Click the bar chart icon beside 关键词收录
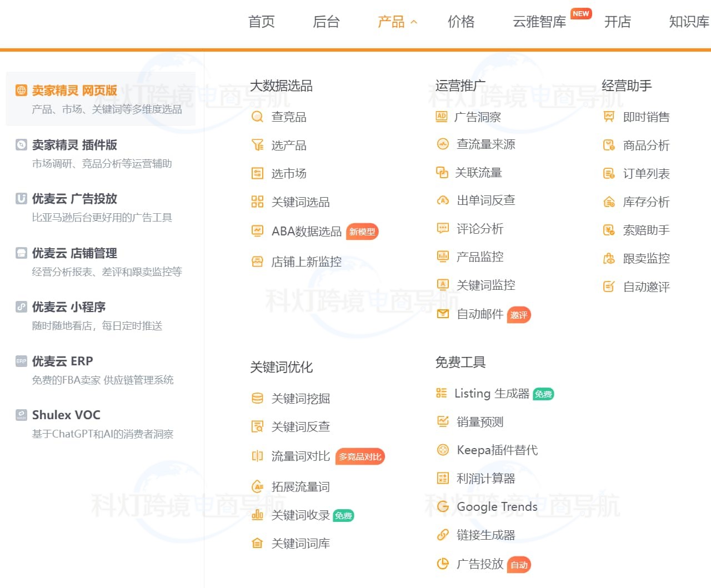This screenshot has height=588, width=711. [x=257, y=515]
